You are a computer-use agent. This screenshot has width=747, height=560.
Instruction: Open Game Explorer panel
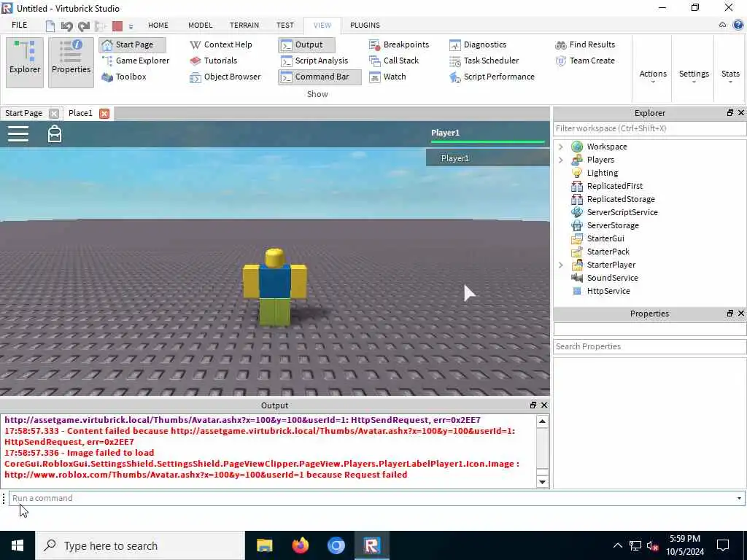(136, 61)
